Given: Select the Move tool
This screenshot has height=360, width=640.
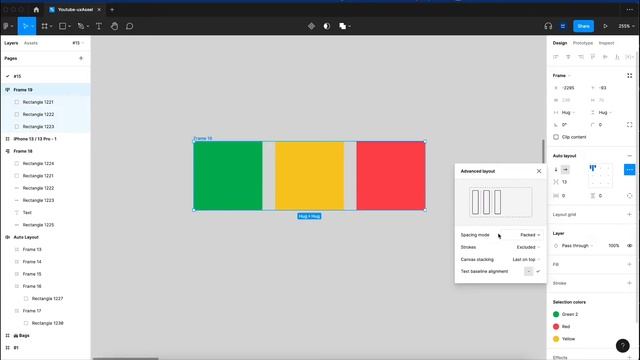Looking at the screenshot, I should point(25,26).
